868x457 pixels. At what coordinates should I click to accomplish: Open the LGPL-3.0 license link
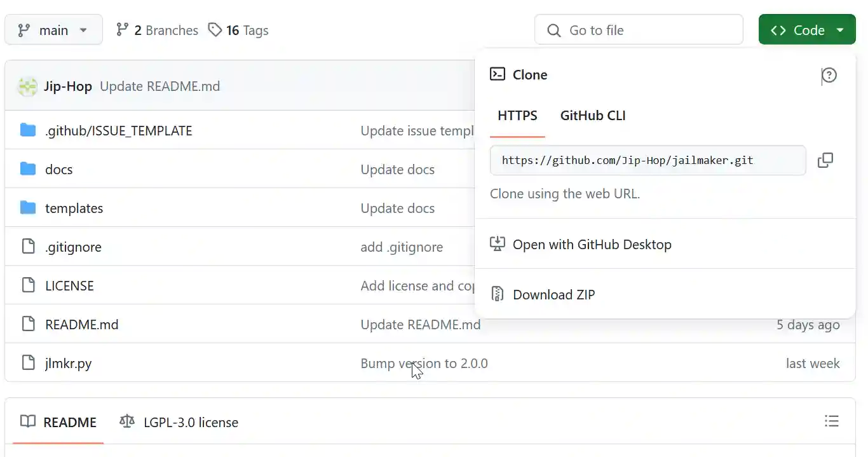[189, 422]
